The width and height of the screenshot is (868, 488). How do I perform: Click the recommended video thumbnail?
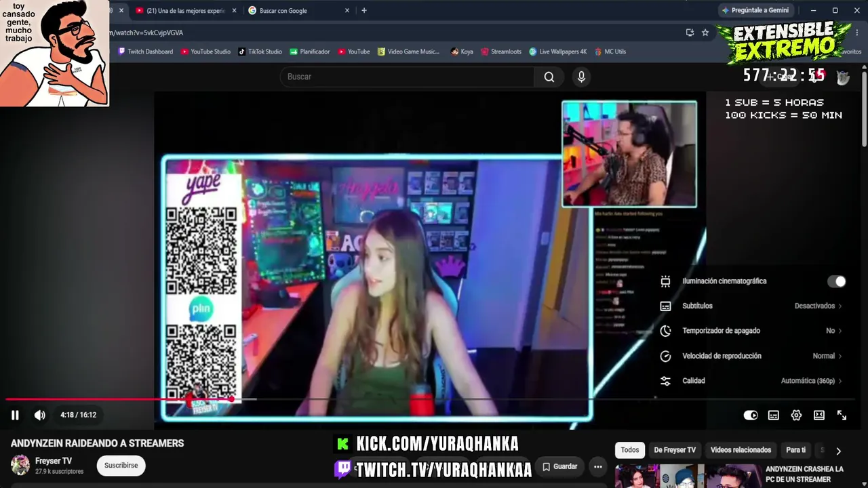688,476
